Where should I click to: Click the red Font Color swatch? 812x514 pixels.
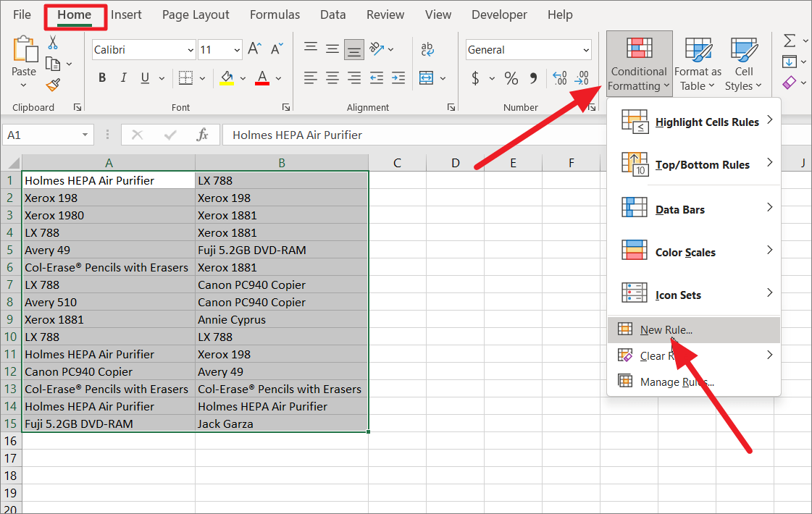point(260,78)
